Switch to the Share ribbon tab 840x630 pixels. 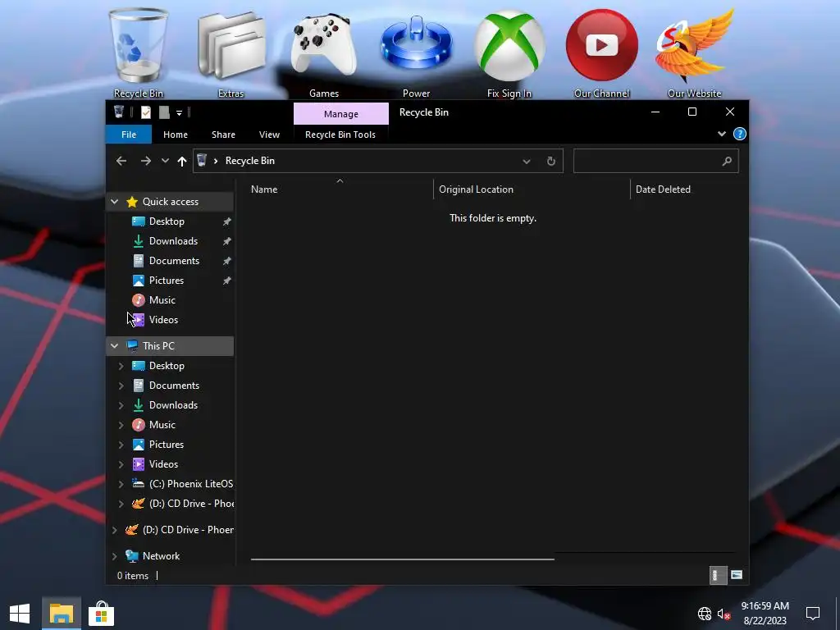pyautogui.click(x=223, y=135)
